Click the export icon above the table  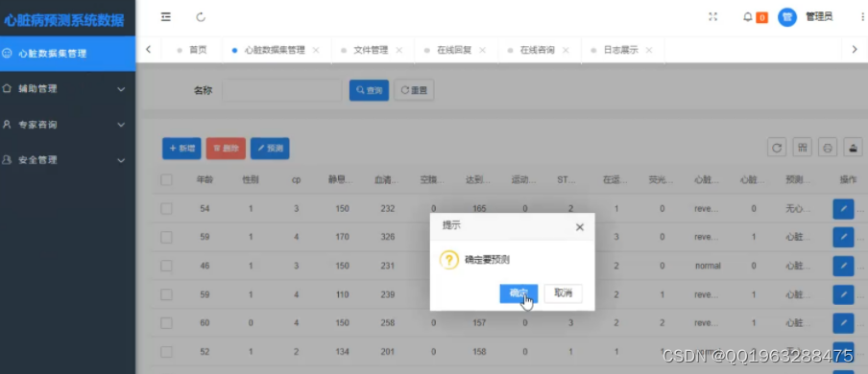coord(853,148)
